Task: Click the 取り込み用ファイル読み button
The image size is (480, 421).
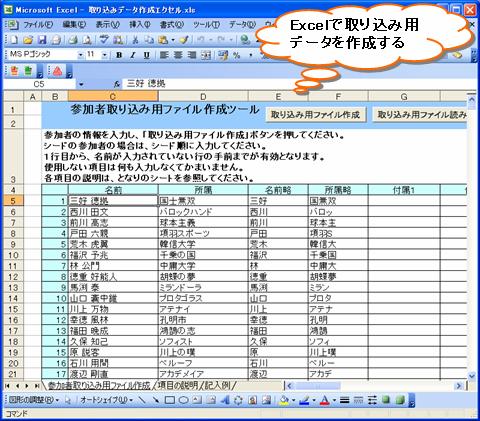Action: coord(419,115)
